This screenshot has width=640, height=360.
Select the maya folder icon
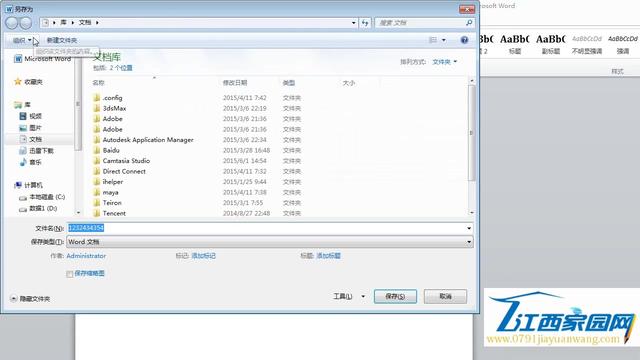click(x=97, y=192)
